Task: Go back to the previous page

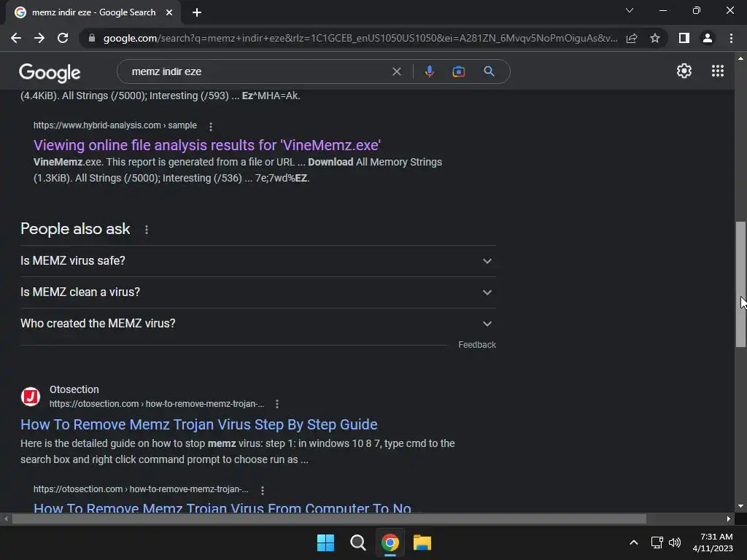Action: (x=16, y=38)
